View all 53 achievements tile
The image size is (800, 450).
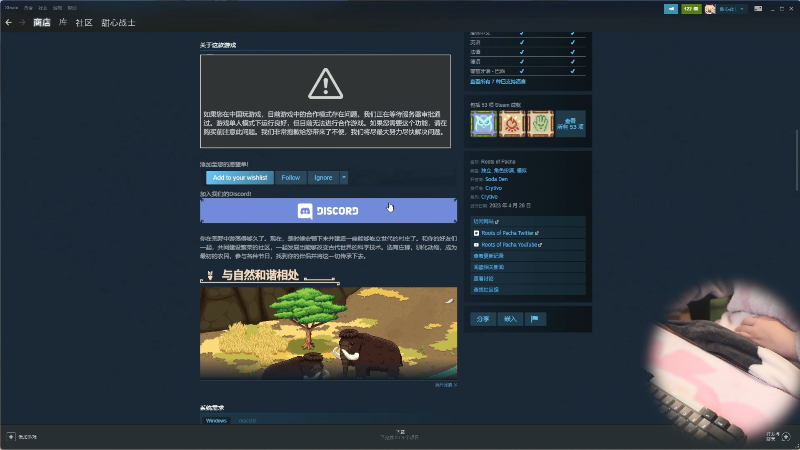click(x=570, y=123)
